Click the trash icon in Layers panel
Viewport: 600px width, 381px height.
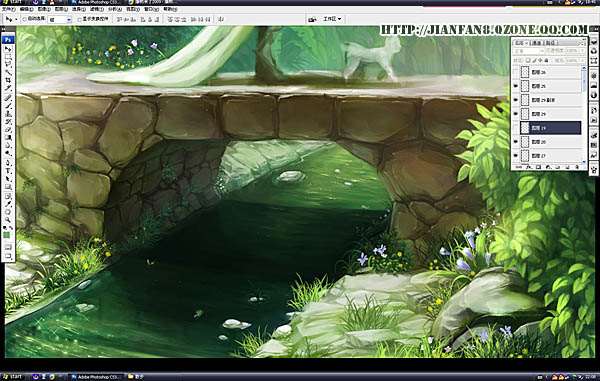coord(577,167)
